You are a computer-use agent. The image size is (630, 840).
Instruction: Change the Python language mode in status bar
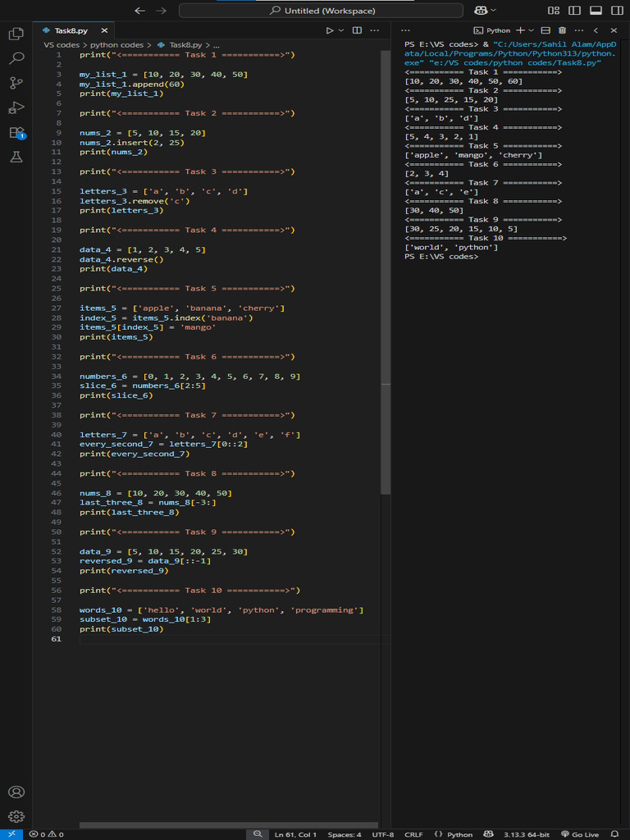point(459,834)
